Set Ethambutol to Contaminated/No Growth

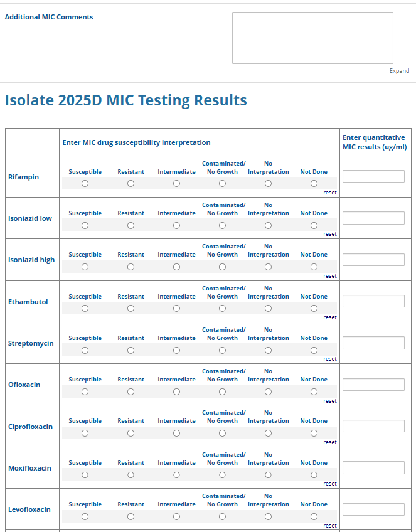point(222,309)
